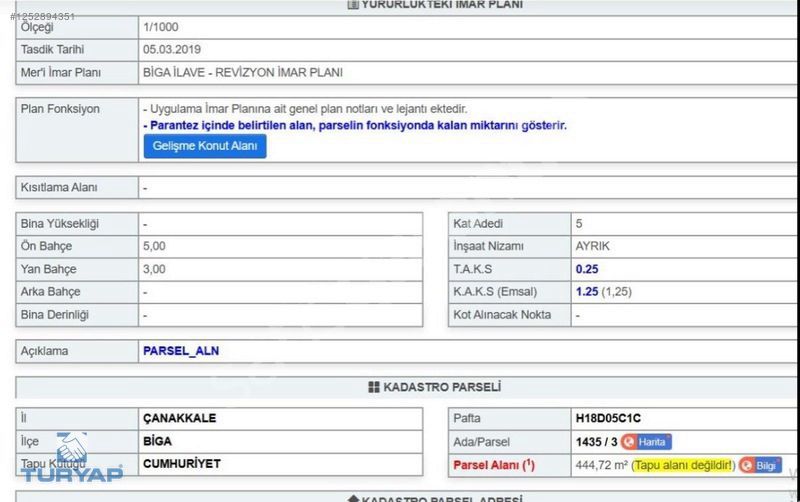Select the BİGA İLAVE - REVİZYON İMAR PLANI text
The width and height of the screenshot is (800, 502).
point(250,72)
